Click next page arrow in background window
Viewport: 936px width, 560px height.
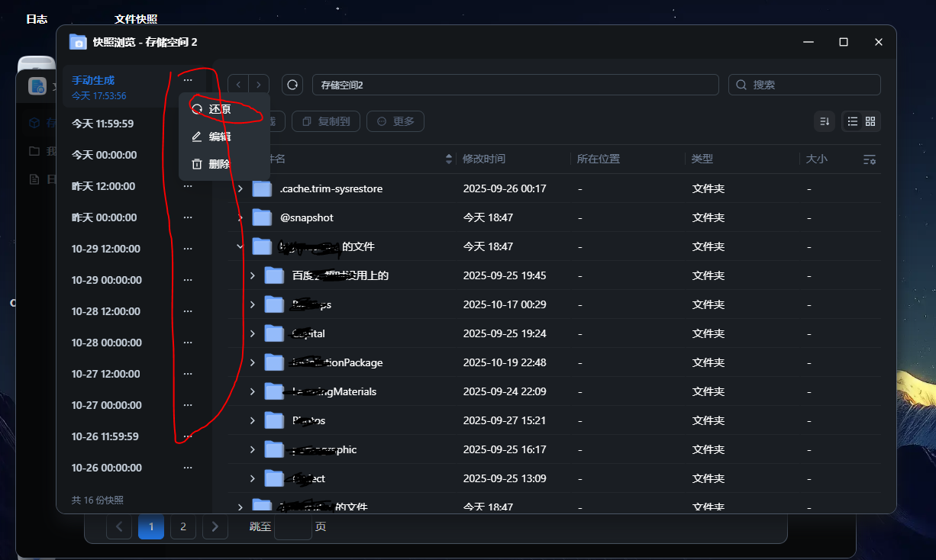point(215,526)
